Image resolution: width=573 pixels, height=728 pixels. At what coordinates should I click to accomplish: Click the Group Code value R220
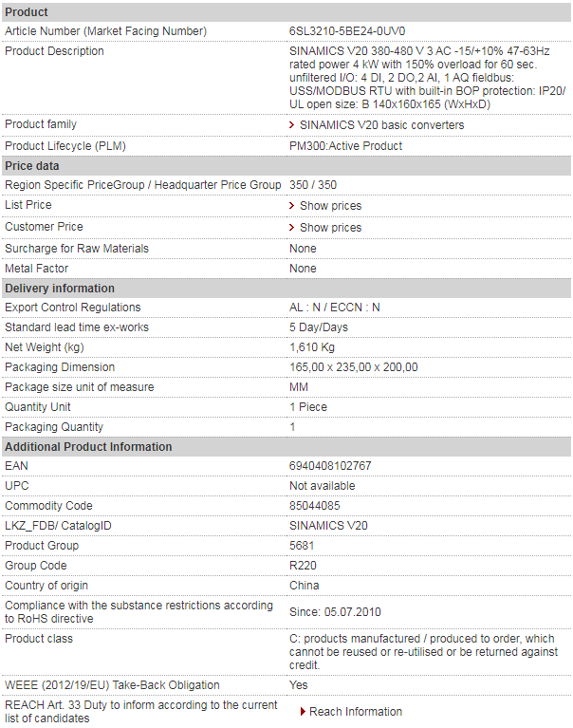303,566
